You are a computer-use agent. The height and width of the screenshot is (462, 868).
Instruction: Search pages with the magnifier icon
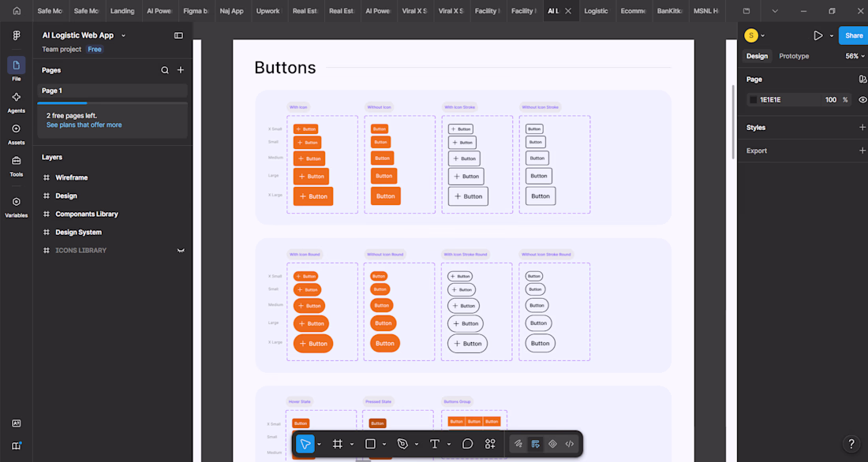pos(164,70)
